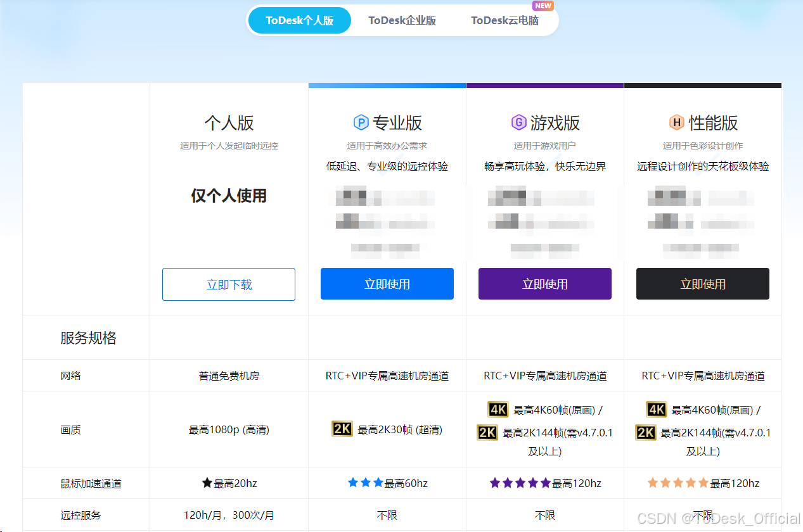The image size is (803, 532).
Task: Click 远程设计创作的天花板级体验 text
Action: (703, 167)
